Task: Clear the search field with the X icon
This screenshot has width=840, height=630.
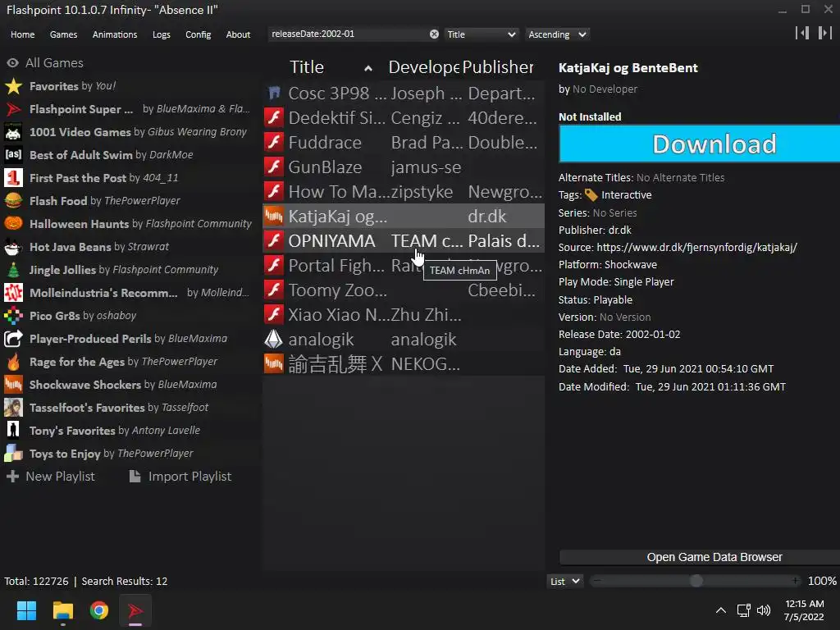Action: 434,34
